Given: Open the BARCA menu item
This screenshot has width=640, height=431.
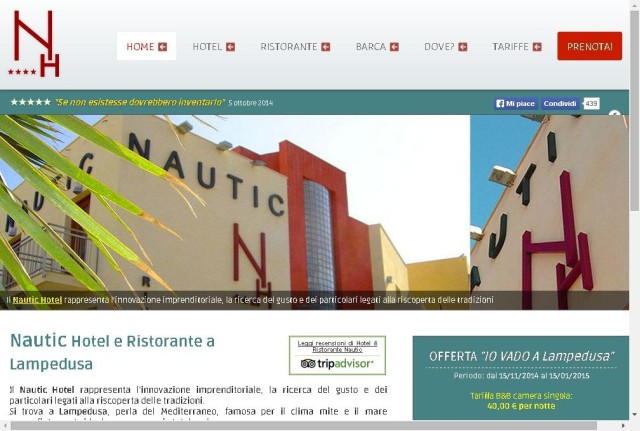Looking at the screenshot, I should tap(377, 47).
